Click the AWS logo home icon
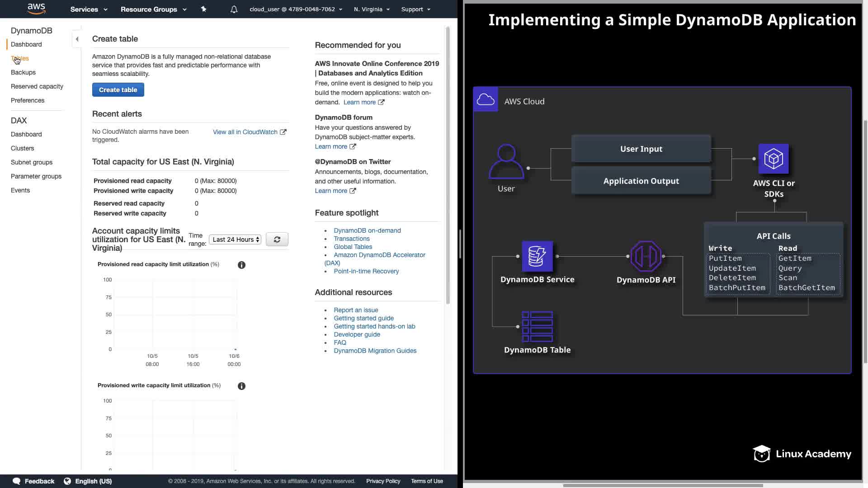The image size is (868, 488). (36, 9)
